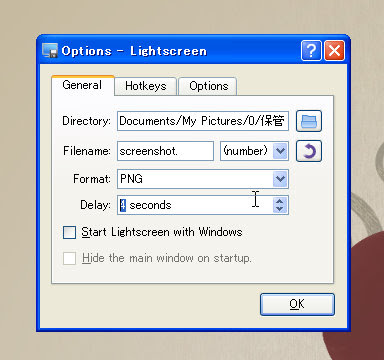
Task: Switch to the General tab
Action: pyautogui.click(x=82, y=85)
